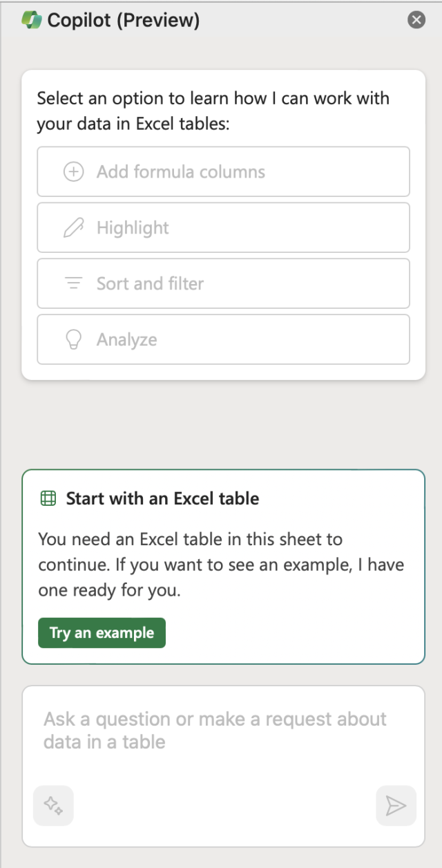This screenshot has width=442, height=868.
Task: Click the plus circle icon for formula columns
Action: 73,171
